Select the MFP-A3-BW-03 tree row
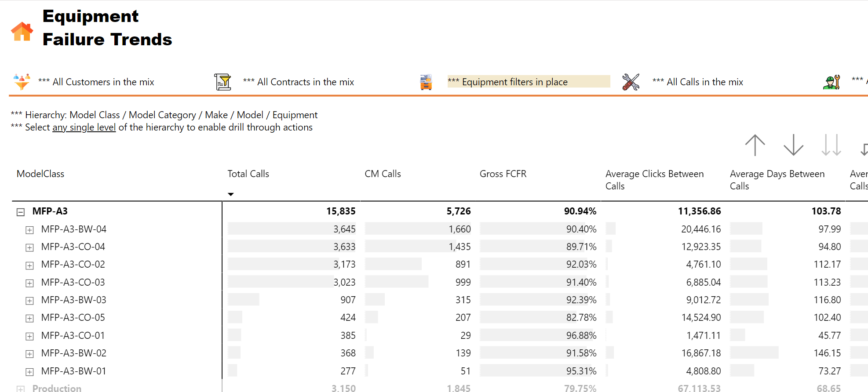Viewport: 868px width, 392px height. tap(73, 300)
